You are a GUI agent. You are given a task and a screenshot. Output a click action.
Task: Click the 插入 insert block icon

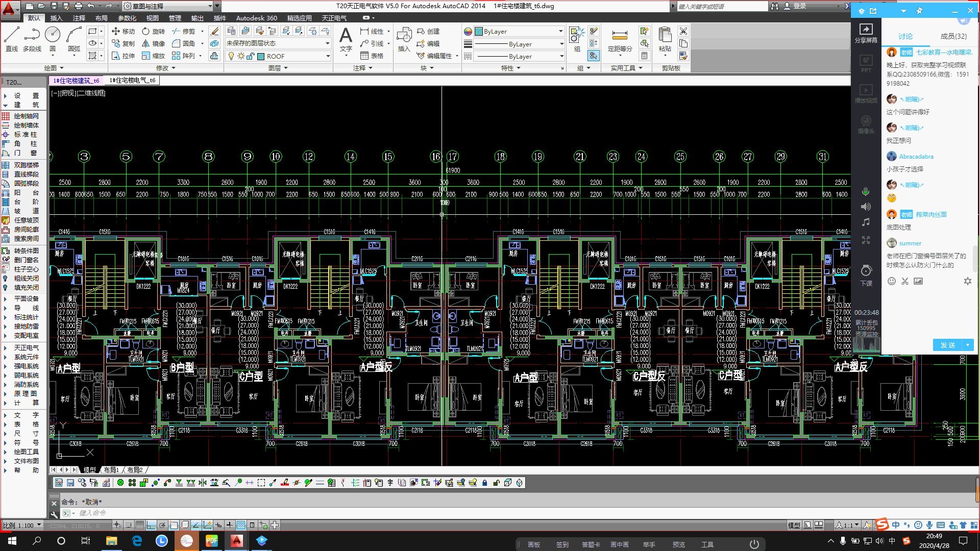(404, 39)
